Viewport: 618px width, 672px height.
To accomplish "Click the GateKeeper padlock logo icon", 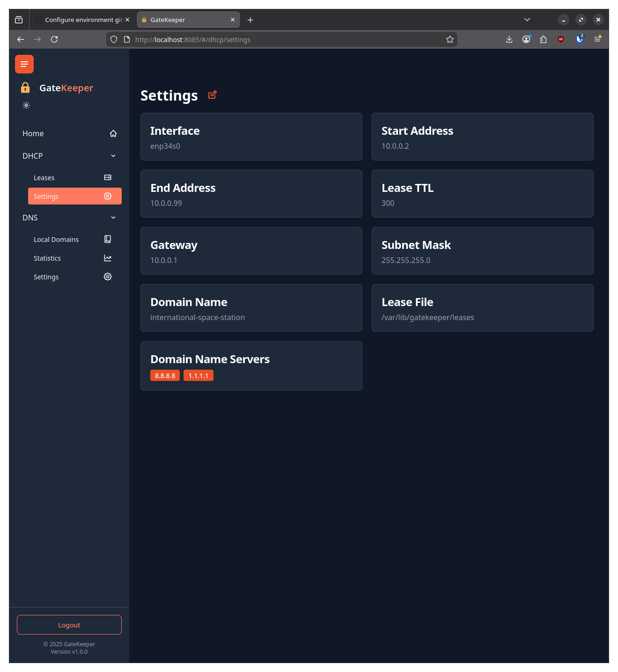I will [25, 88].
